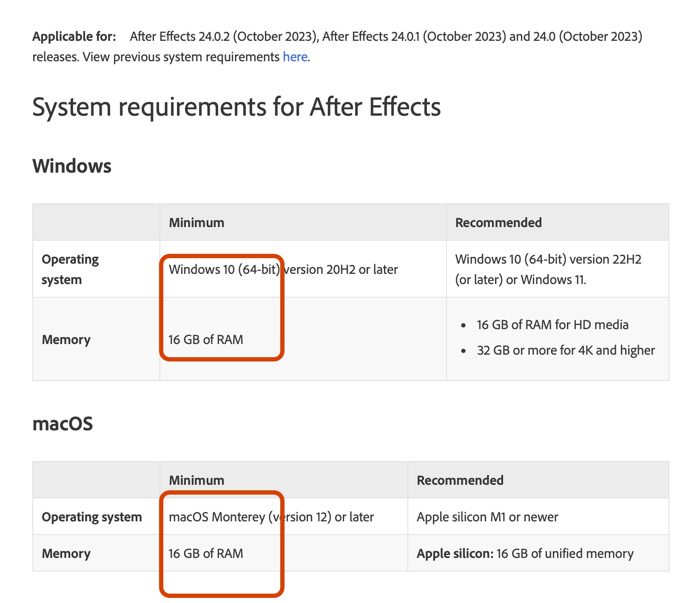The image size is (700, 603).
Task: Click 'macOS Monterey (version 12) or later' cell
Action: [x=271, y=517]
